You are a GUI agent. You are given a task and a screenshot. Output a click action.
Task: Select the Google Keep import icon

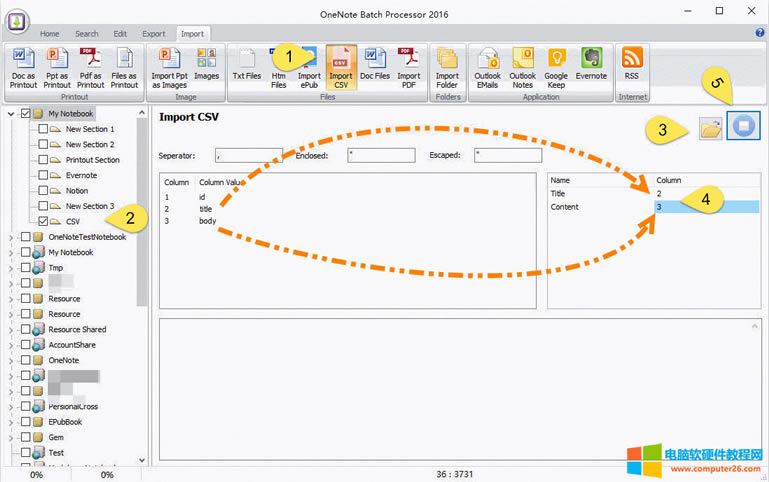(x=556, y=66)
